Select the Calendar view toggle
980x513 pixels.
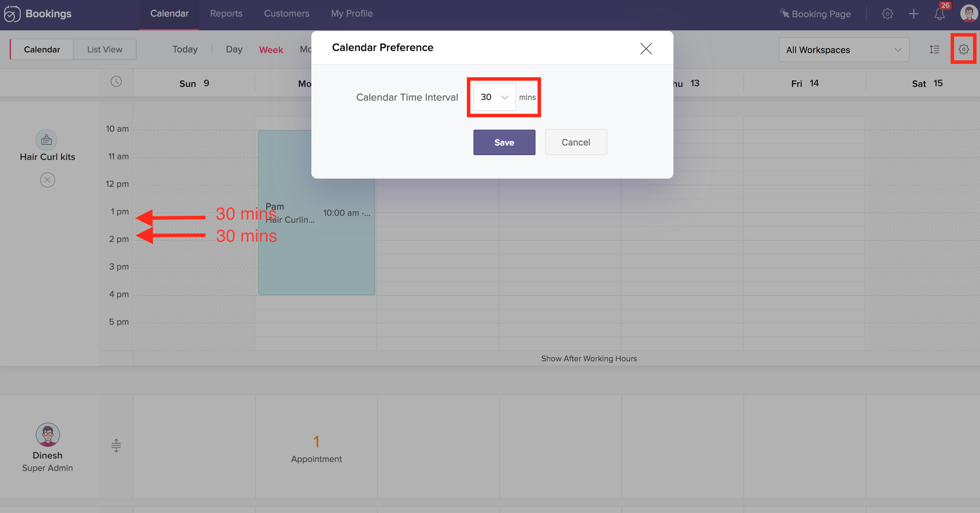point(42,49)
